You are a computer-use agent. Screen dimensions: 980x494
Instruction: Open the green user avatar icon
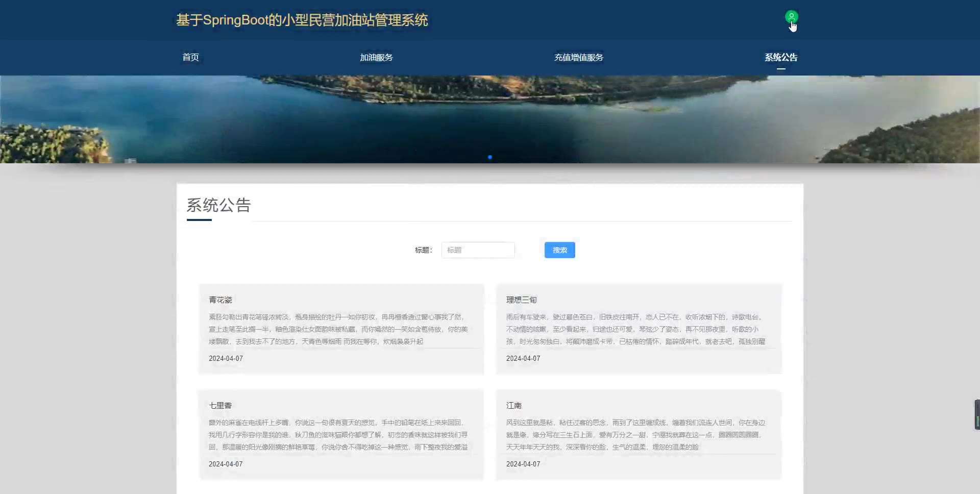tap(791, 17)
